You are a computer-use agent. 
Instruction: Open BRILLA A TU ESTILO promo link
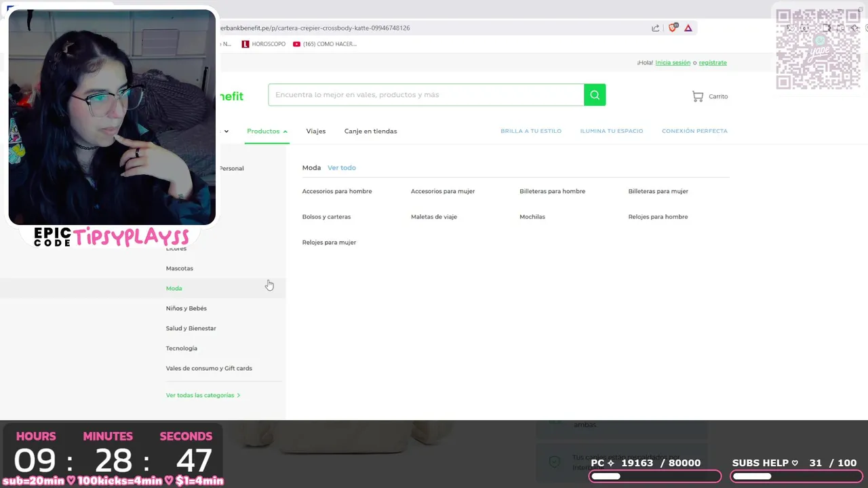pyautogui.click(x=531, y=131)
